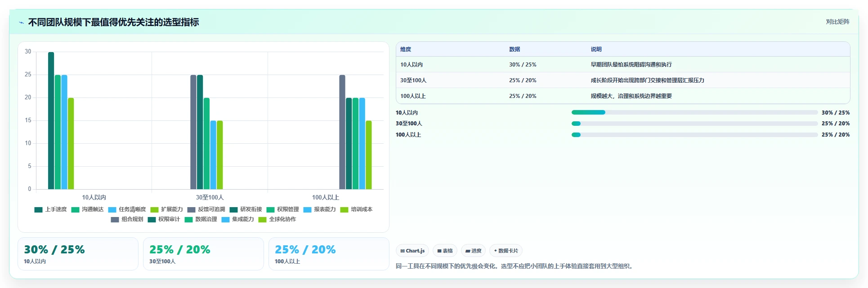This screenshot has width=868, height=288.
Task: Hide the 权限审计 legend series
Action: click(x=164, y=219)
